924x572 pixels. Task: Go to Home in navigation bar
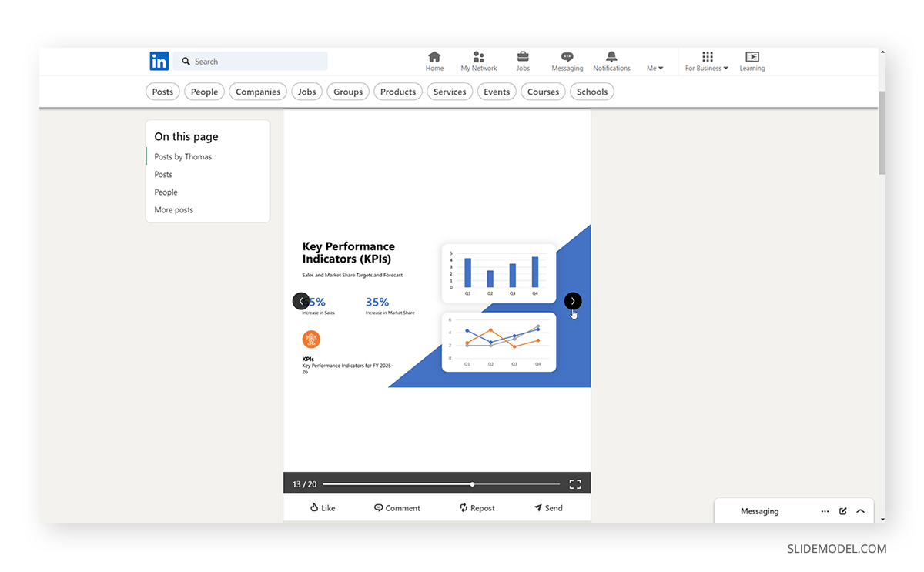tap(434, 62)
